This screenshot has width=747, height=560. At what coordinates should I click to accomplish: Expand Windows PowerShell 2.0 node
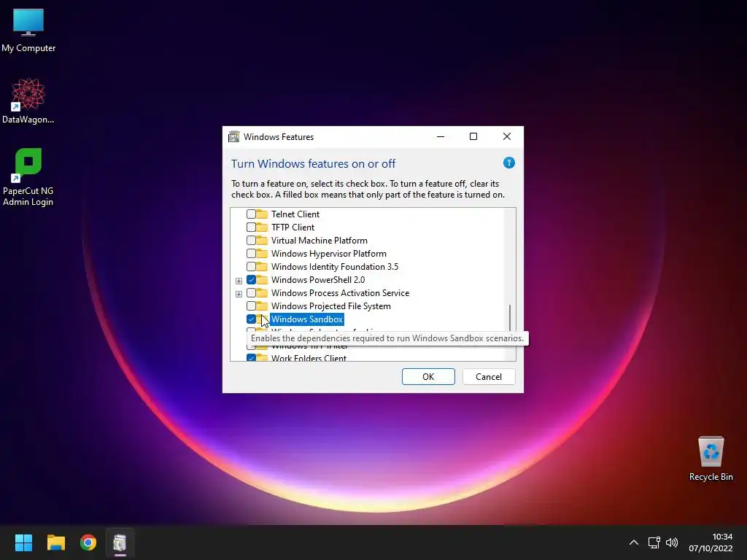pyautogui.click(x=239, y=281)
